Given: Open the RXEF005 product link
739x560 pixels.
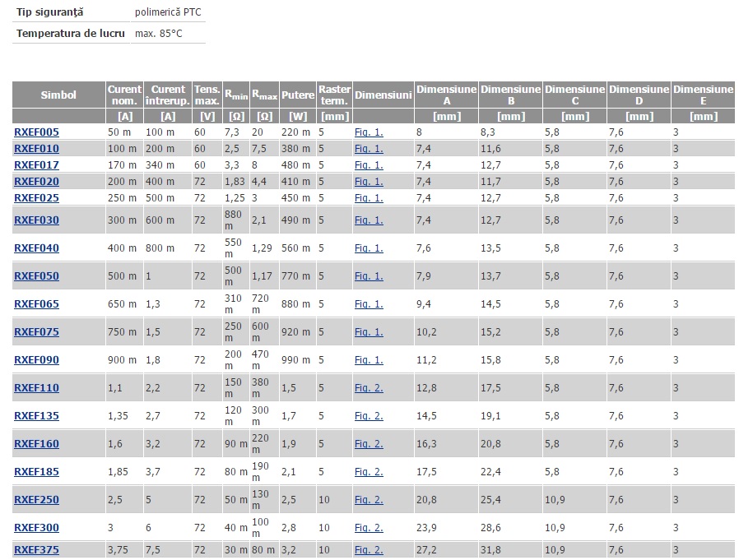Looking at the screenshot, I should (36, 132).
